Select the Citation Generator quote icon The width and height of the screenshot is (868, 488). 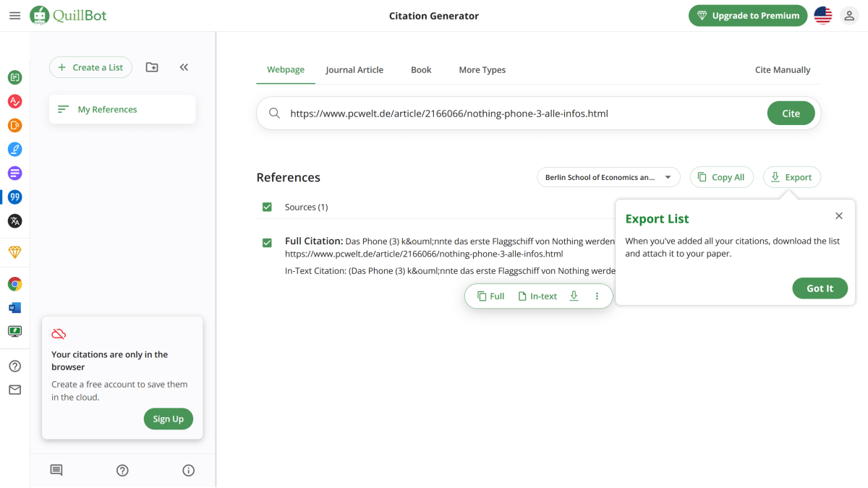[14, 197]
